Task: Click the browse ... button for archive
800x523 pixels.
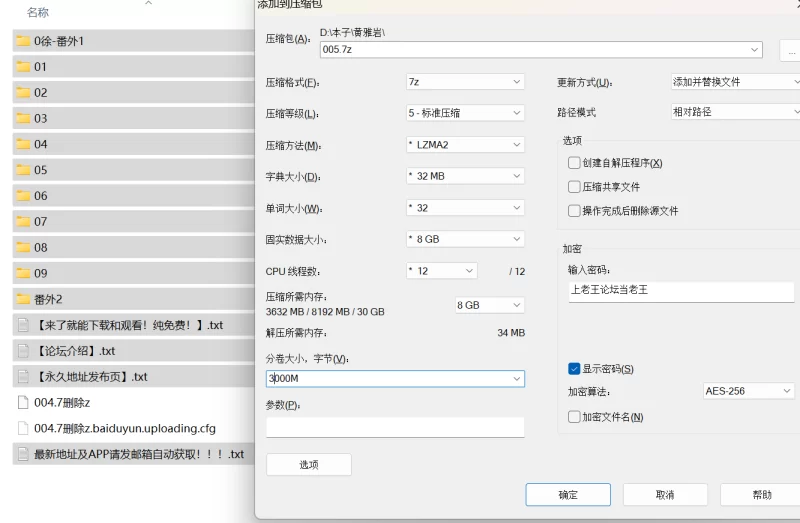Action: 790,51
